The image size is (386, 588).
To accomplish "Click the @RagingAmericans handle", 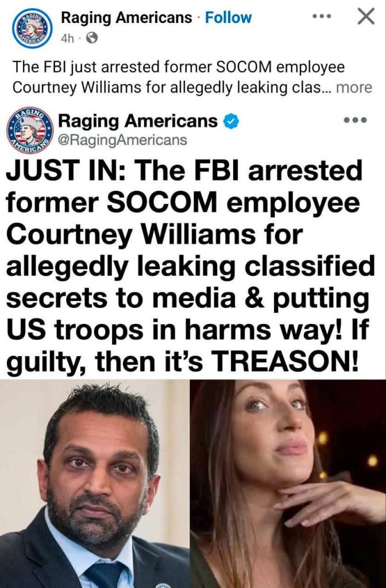I will pos(122,140).
